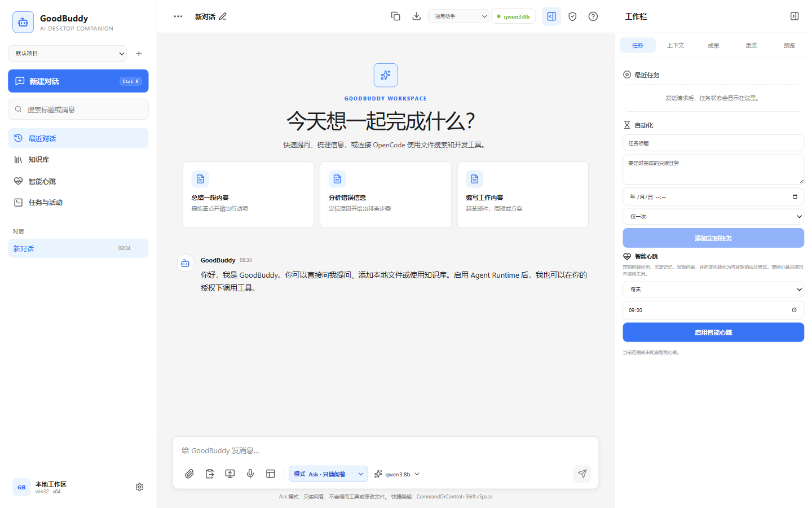Open the 默认项目 project dropdown
The width and height of the screenshot is (812, 508).
tap(67, 54)
